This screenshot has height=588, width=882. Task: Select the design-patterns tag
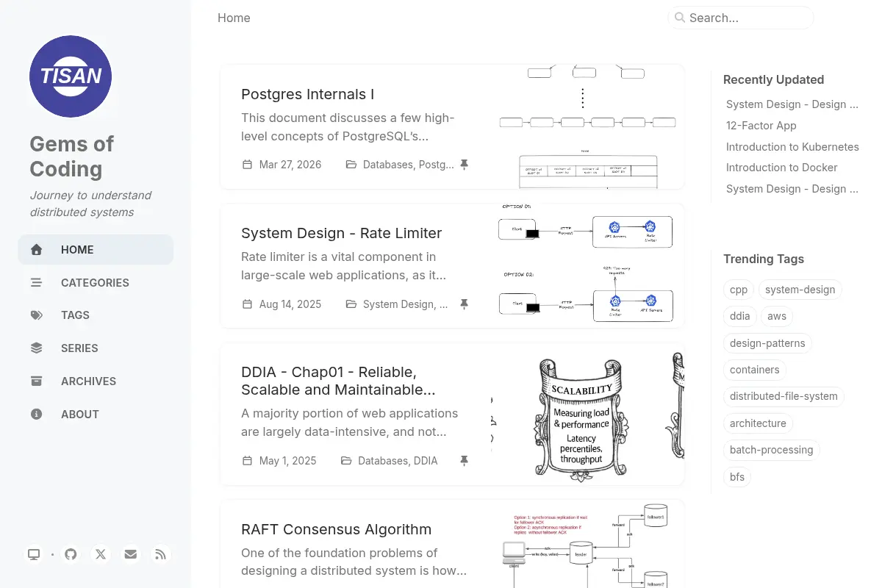[x=767, y=343]
